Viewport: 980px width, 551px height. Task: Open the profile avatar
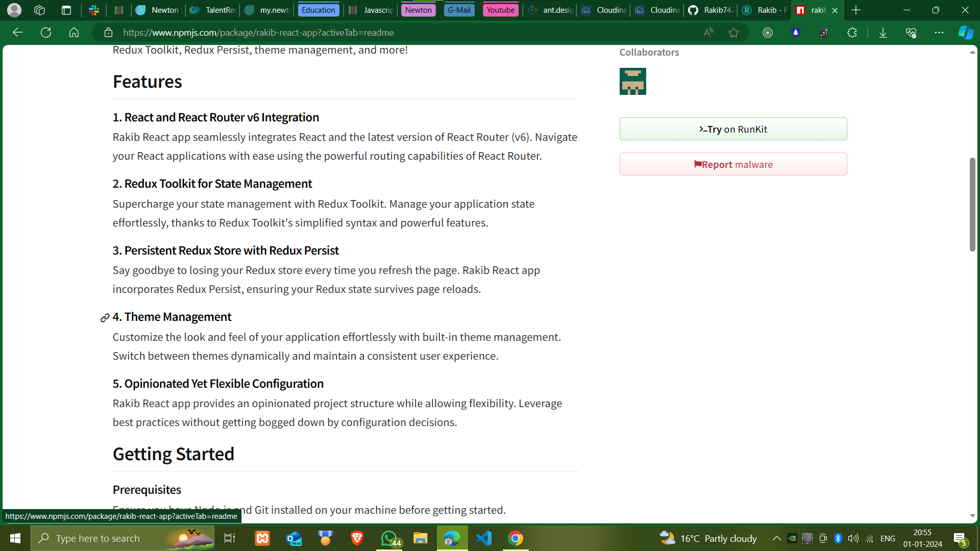(x=14, y=10)
